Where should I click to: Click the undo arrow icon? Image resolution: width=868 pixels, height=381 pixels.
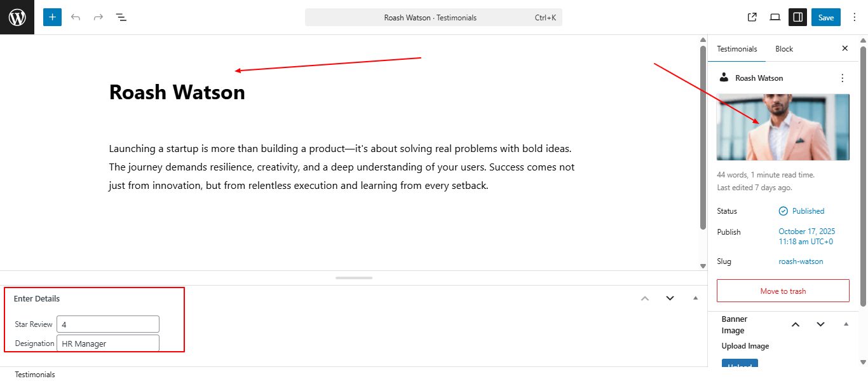pos(76,17)
